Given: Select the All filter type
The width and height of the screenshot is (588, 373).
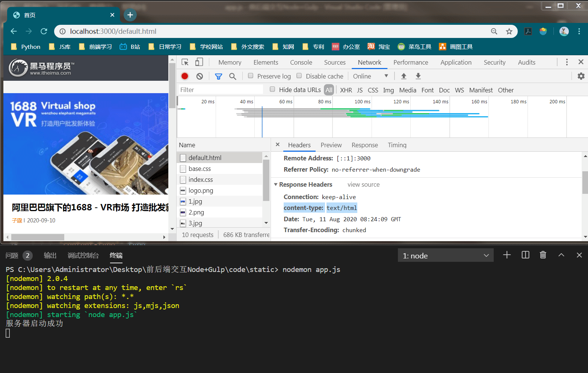Looking at the screenshot, I should (x=329, y=90).
